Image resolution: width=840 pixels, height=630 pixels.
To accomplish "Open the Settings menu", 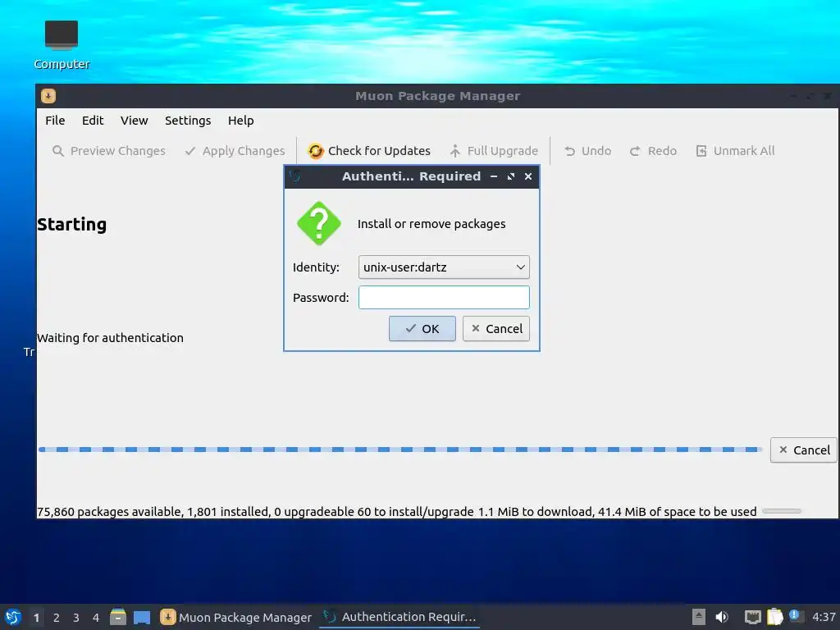I will point(188,121).
